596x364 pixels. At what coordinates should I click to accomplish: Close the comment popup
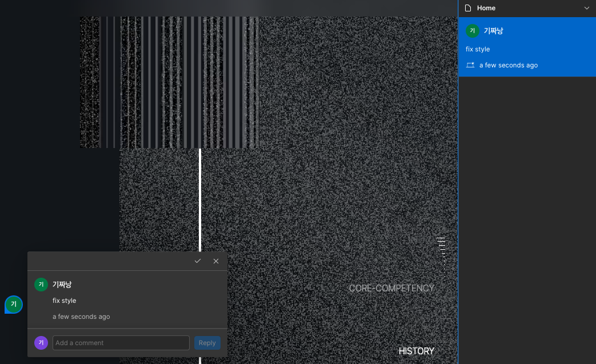click(216, 261)
